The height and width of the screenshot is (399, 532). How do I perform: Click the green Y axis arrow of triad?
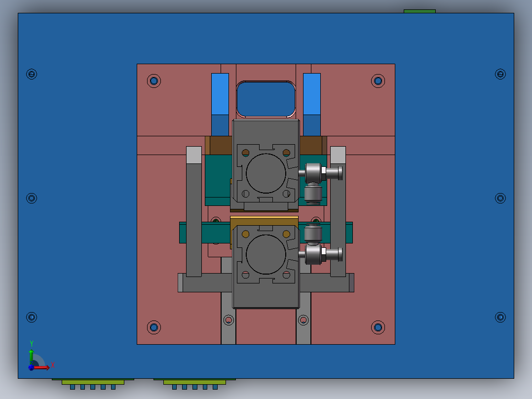tap(31, 356)
